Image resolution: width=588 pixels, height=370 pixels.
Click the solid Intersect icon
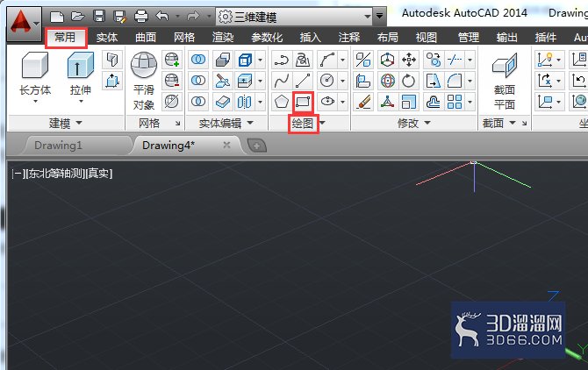coord(198,102)
